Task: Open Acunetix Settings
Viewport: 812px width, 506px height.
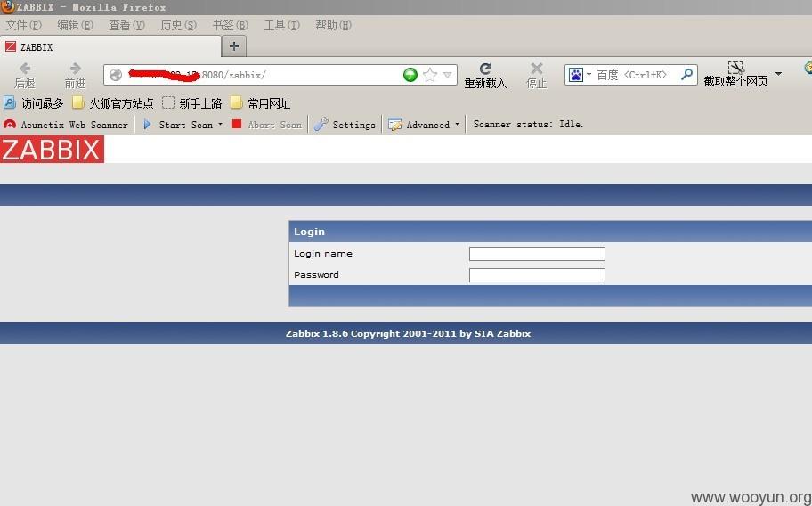Action: (345, 125)
